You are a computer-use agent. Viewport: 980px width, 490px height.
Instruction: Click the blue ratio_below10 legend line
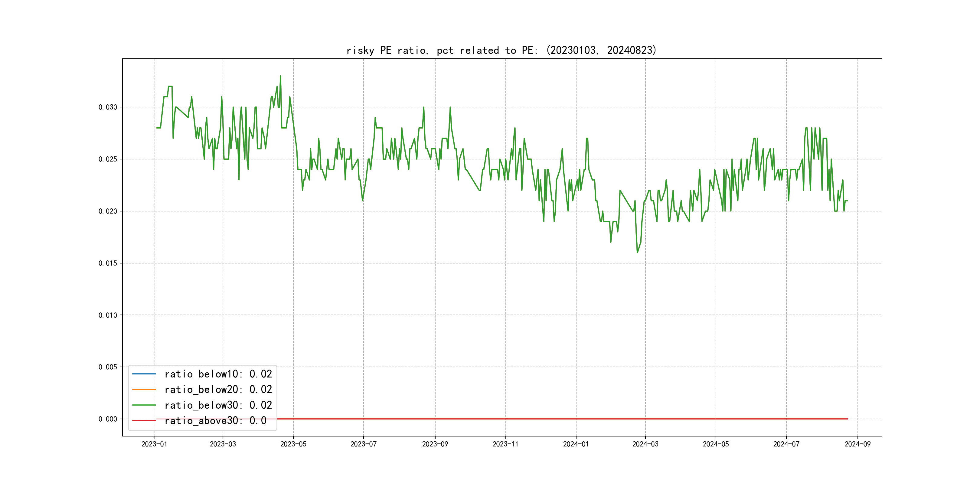click(144, 374)
